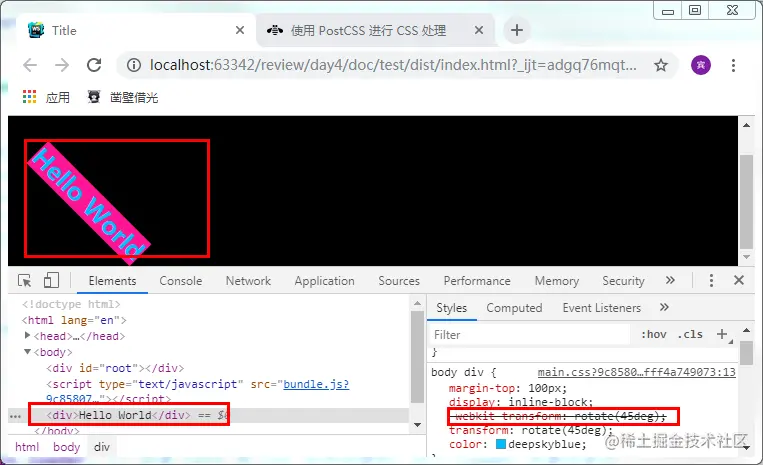Bookmark this page with the star icon
763x465 pixels.
click(660, 65)
